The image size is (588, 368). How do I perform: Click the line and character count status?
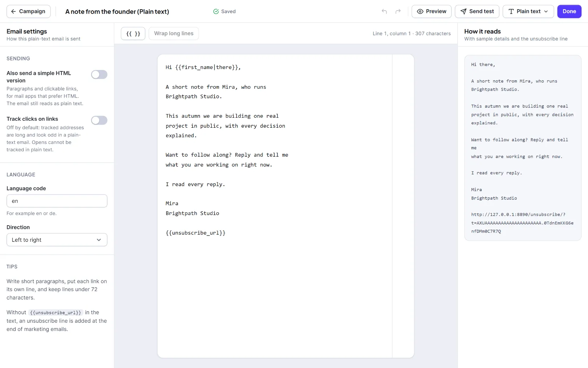point(412,33)
